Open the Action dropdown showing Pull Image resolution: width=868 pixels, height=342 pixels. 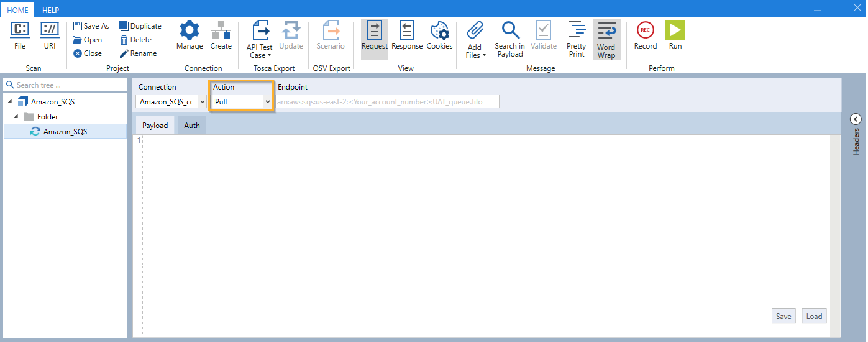click(x=268, y=101)
